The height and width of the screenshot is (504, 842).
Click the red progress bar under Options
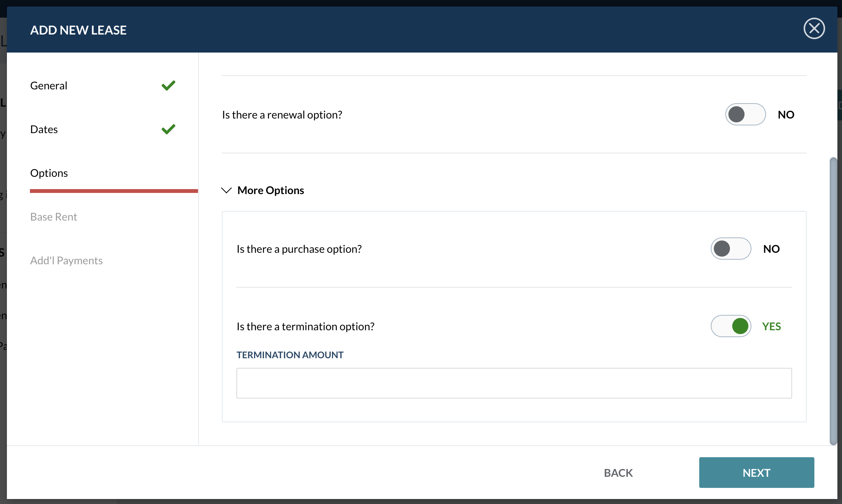pyautogui.click(x=114, y=191)
